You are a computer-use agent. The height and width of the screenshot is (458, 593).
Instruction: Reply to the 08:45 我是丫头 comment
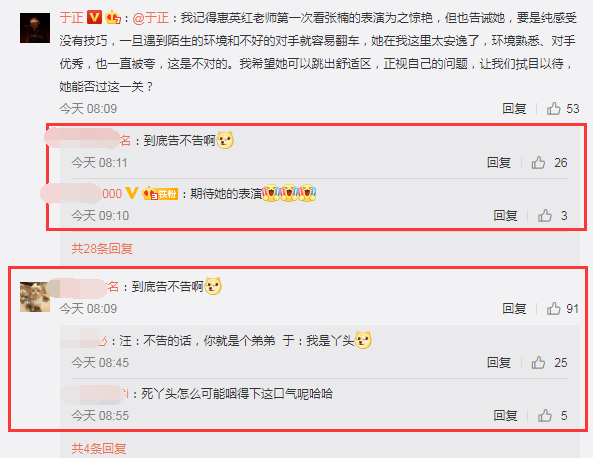click(499, 363)
